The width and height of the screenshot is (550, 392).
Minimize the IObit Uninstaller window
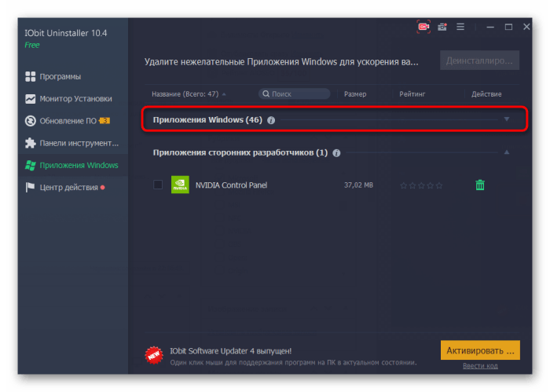point(490,27)
